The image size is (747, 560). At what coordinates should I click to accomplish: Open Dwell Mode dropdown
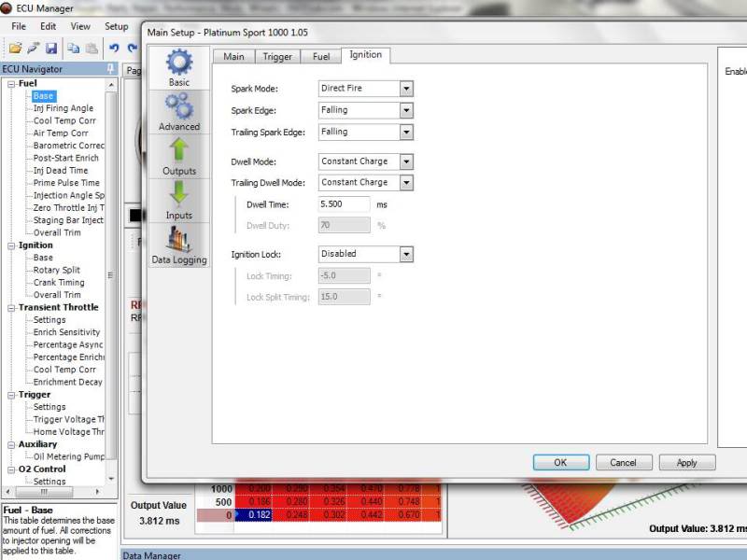406,161
